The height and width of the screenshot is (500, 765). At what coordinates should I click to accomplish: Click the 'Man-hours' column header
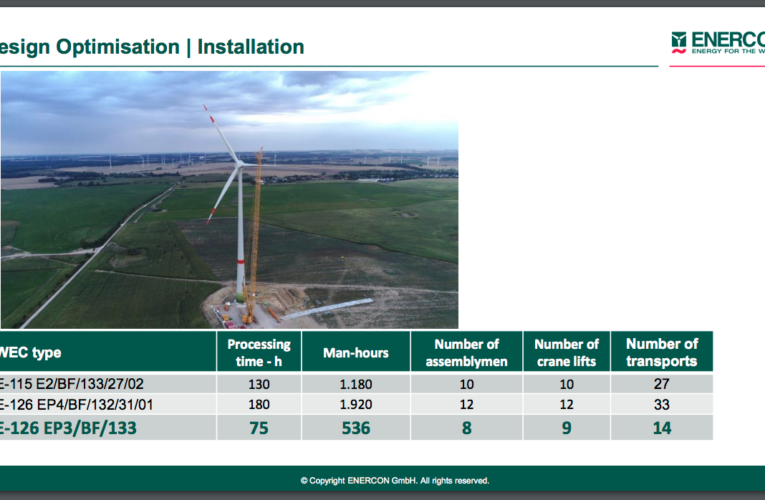pos(356,352)
